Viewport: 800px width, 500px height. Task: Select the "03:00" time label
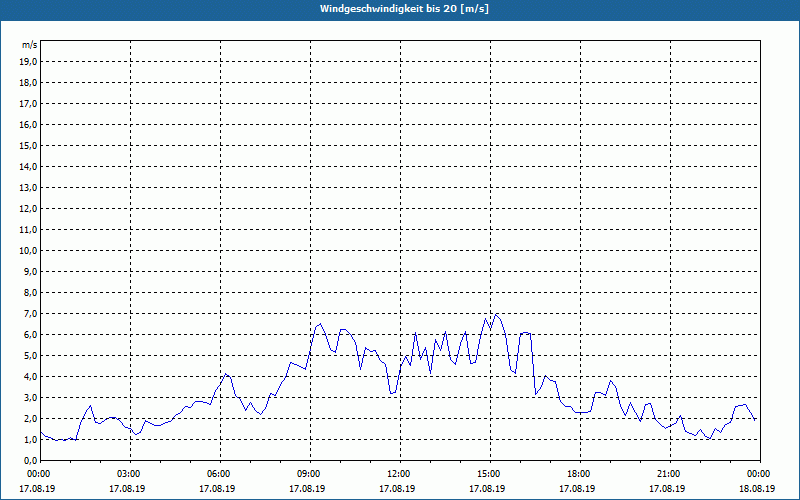[130, 474]
